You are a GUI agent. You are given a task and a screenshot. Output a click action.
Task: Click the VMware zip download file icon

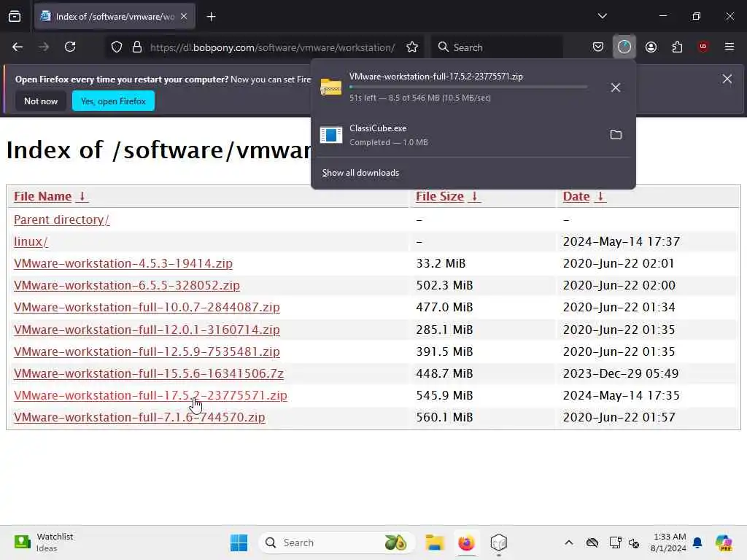[x=331, y=87]
